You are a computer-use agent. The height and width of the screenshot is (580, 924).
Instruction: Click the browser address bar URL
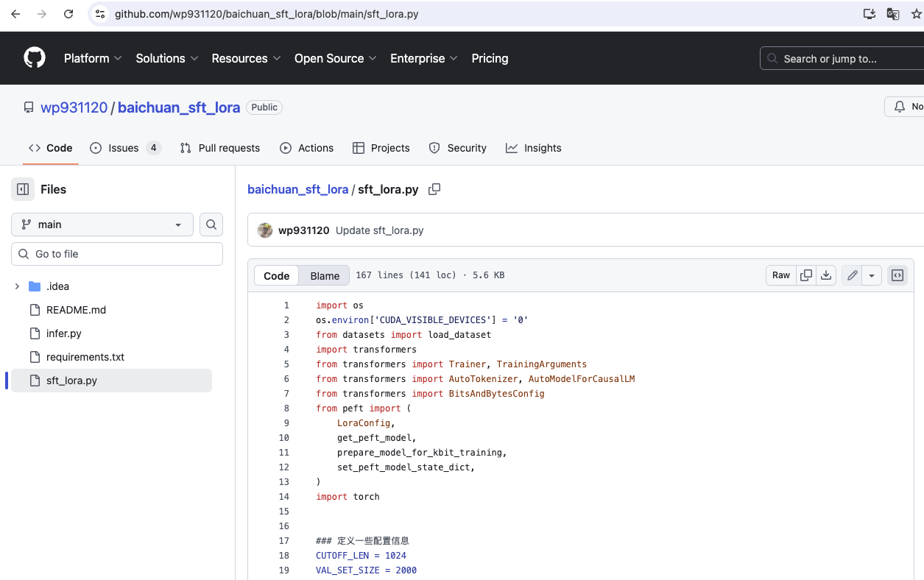coord(267,14)
